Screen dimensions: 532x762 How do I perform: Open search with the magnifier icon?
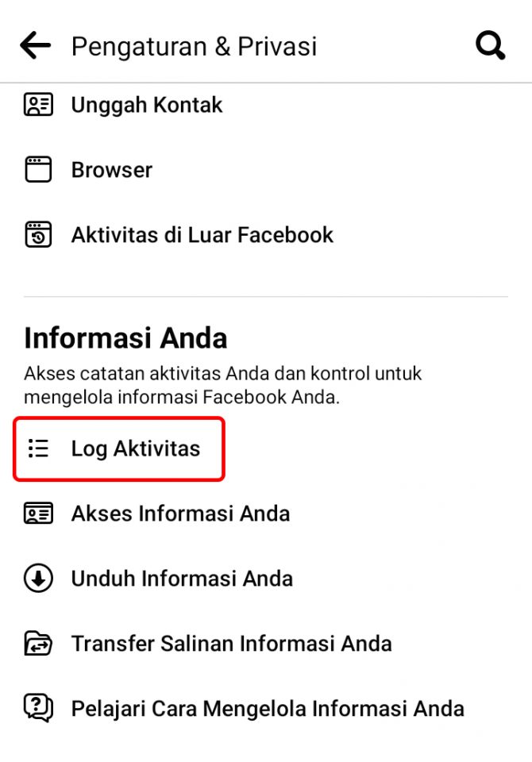(490, 45)
